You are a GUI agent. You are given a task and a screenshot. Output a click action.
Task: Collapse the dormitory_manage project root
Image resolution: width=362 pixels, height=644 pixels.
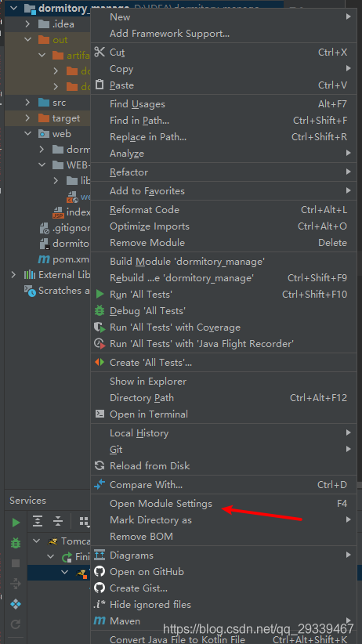tap(13, 8)
